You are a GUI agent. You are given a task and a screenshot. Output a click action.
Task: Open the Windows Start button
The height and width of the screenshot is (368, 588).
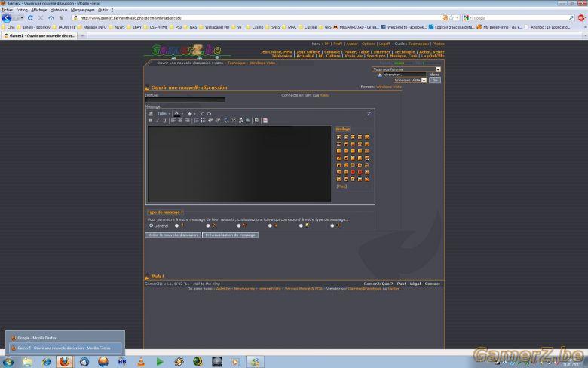8,362
